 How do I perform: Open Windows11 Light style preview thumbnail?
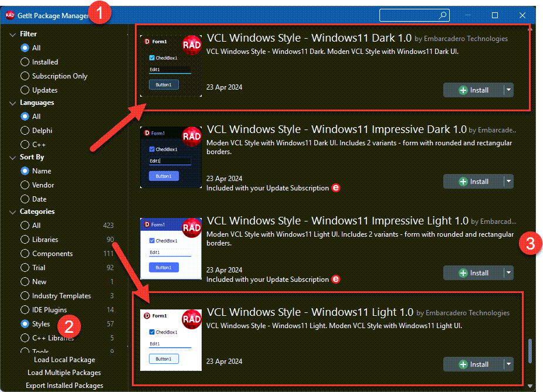coord(171,340)
